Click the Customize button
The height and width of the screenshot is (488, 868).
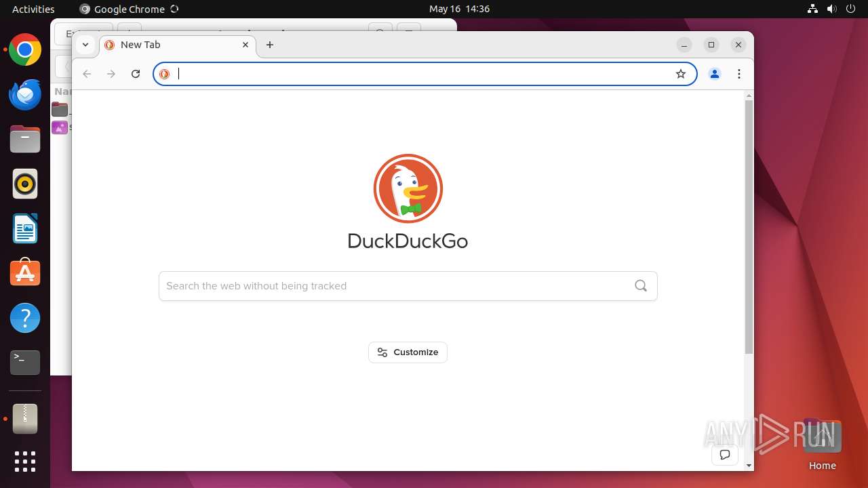[x=408, y=352]
